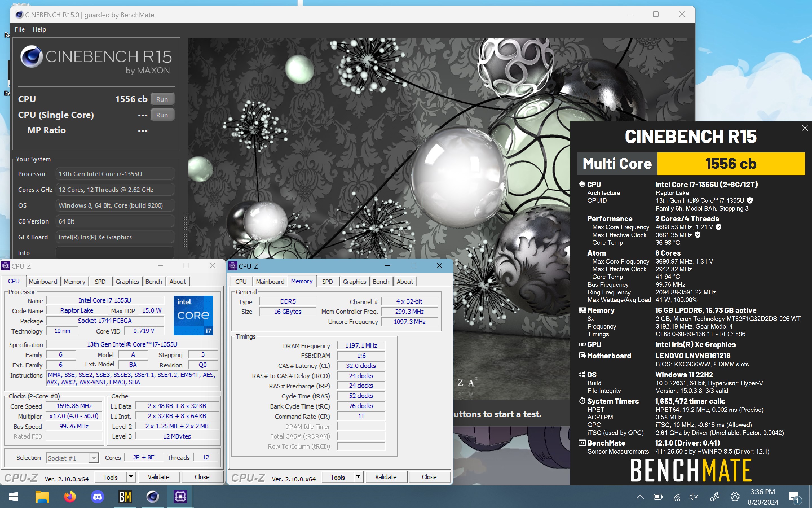Click Validate in right CPU-Z window

386,477
